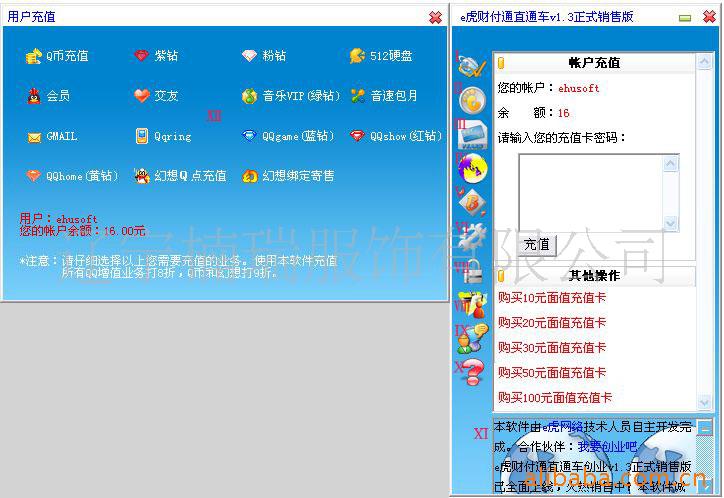The width and height of the screenshot is (724, 498).
Task: Select QQshow (红钻) red diamond
Action: click(396, 136)
